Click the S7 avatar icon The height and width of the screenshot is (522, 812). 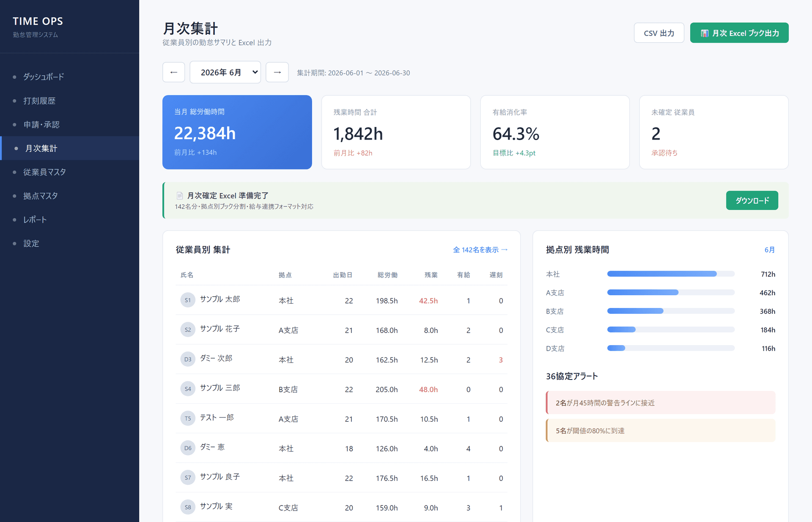coord(188,478)
